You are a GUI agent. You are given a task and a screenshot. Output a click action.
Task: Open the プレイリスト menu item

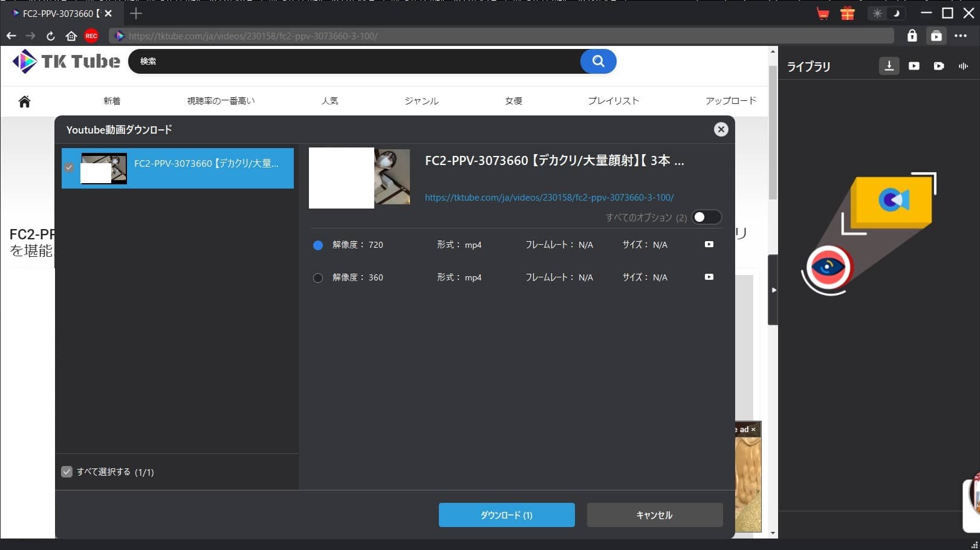point(613,101)
